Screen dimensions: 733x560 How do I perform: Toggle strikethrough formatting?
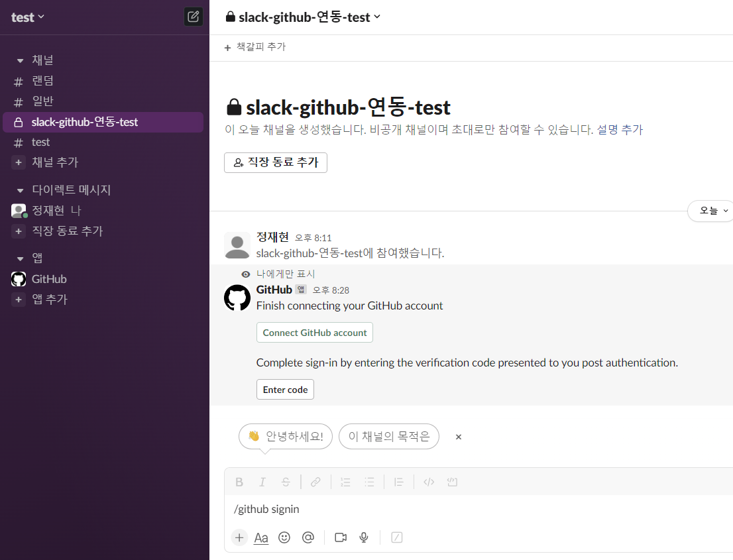click(286, 482)
